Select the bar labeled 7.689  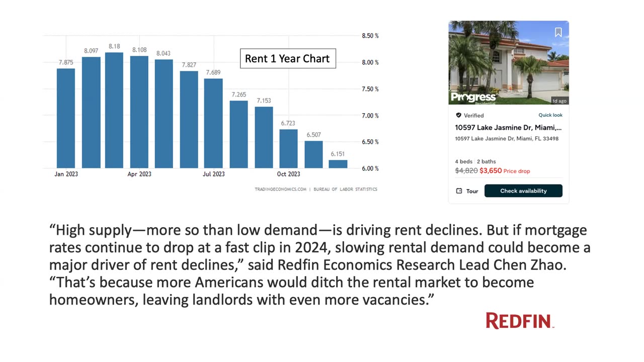pos(213,123)
